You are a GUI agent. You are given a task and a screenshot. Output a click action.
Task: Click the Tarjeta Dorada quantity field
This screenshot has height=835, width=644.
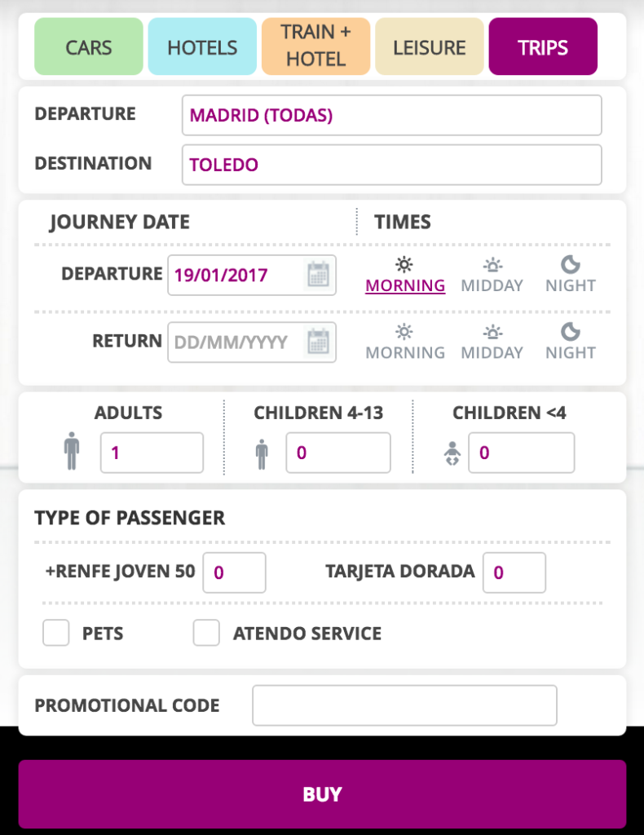coord(514,572)
